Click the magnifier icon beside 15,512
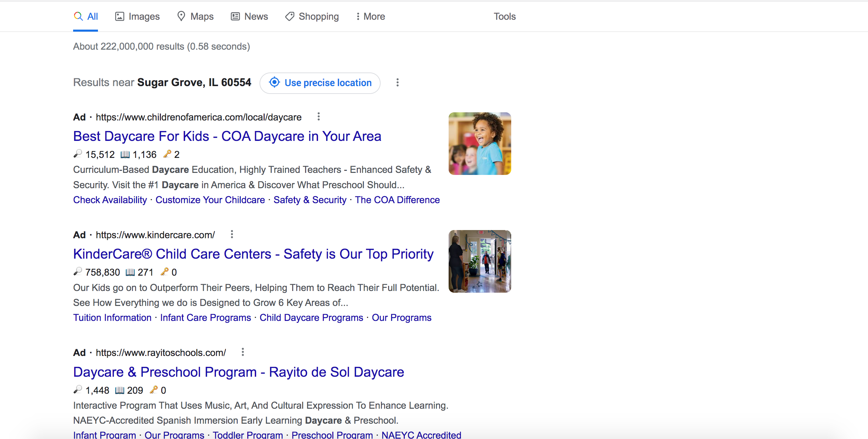868x439 pixels. click(x=78, y=154)
